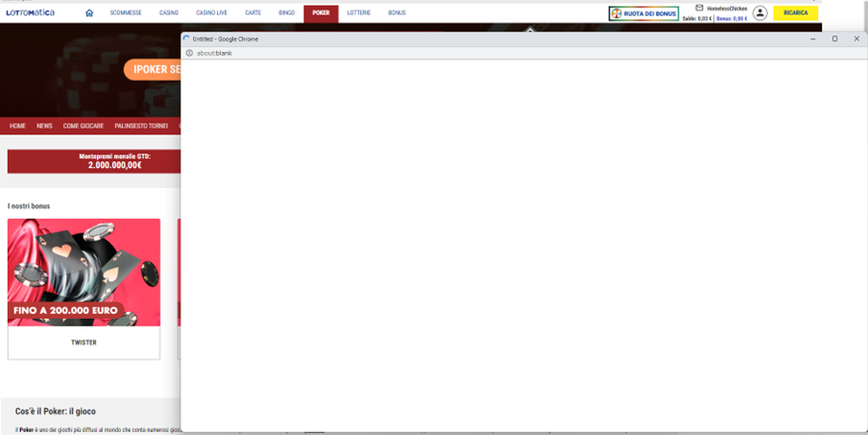Open the user account profile icon

coord(759,13)
